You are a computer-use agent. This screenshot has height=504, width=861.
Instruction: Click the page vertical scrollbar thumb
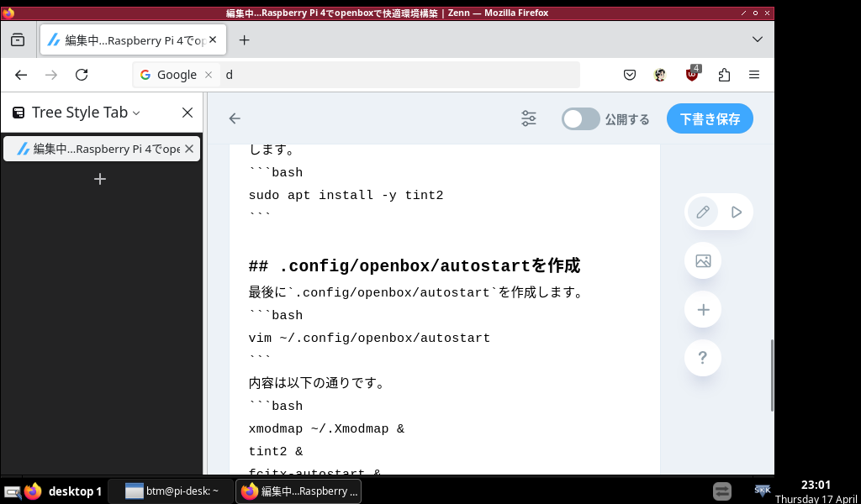pyautogui.click(x=772, y=375)
